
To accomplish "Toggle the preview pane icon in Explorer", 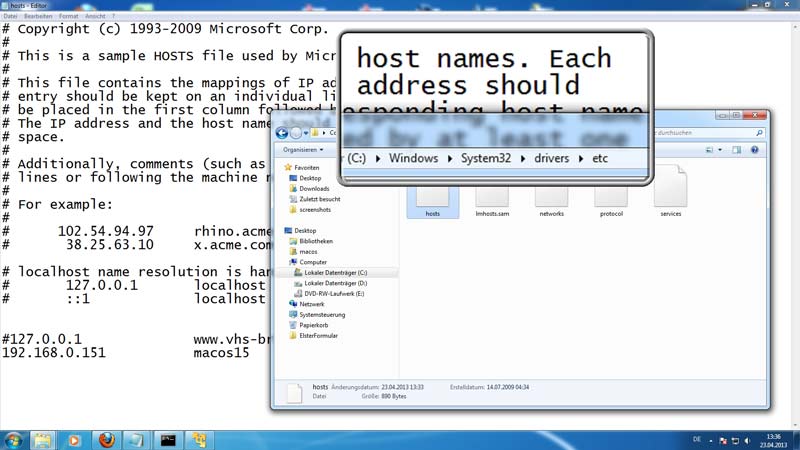I will pos(736,150).
